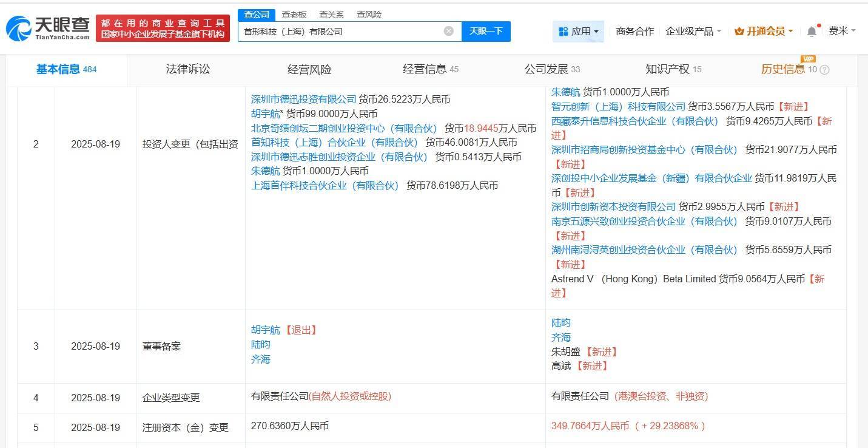This screenshot has width=868, height=448.
Task: Open the 开通会员 dropdown
Action: tap(764, 31)
